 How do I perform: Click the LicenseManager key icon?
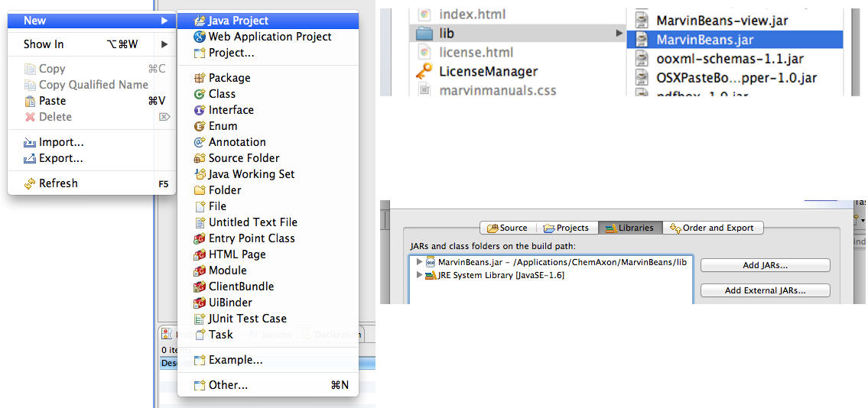pos(424,72)
